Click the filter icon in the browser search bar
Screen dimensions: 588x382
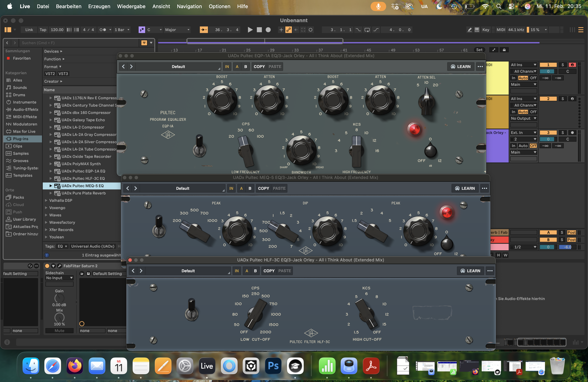(x=144, y=43)
